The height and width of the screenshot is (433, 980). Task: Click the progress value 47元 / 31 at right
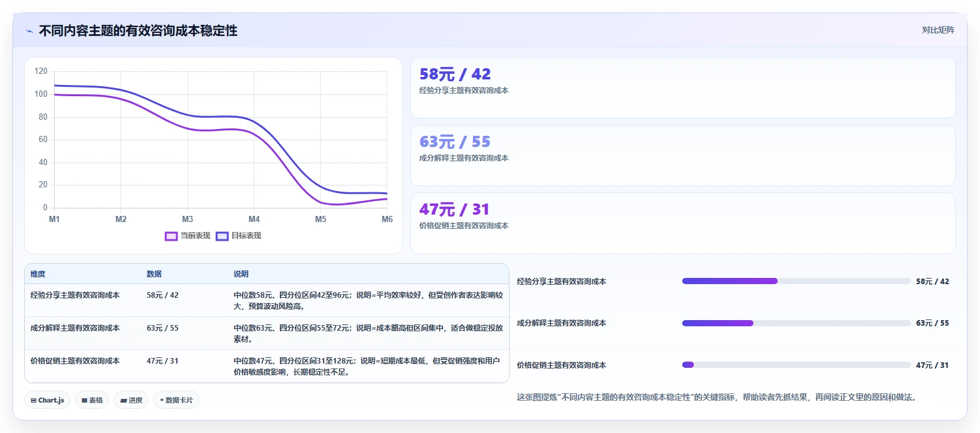click(932, 365)
